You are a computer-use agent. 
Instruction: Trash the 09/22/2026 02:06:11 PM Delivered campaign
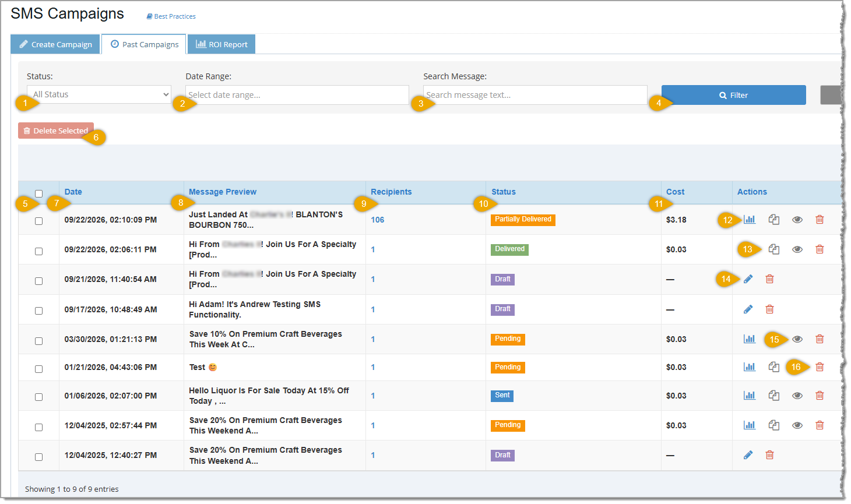(820, 249)
